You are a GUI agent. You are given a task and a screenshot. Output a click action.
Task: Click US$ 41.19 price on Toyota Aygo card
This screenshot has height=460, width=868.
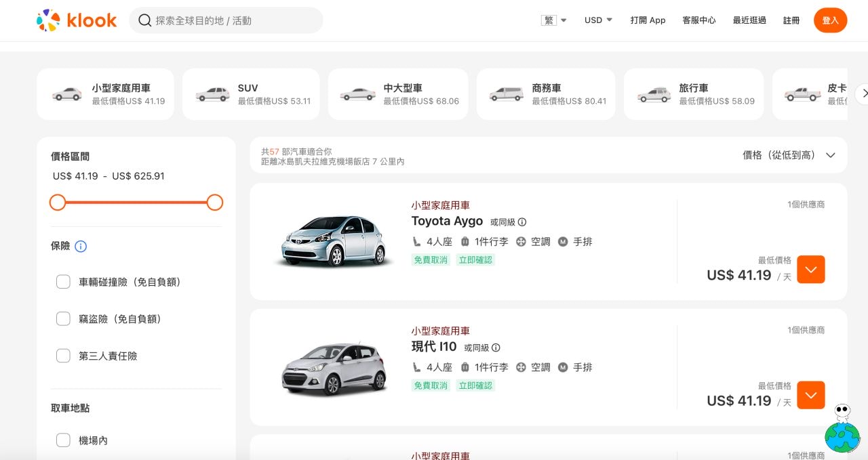pos(739,275)
